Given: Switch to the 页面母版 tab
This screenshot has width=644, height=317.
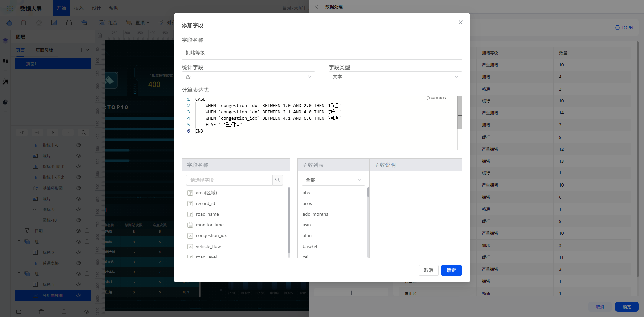Looking at the screenshot, I should [44, 50].
